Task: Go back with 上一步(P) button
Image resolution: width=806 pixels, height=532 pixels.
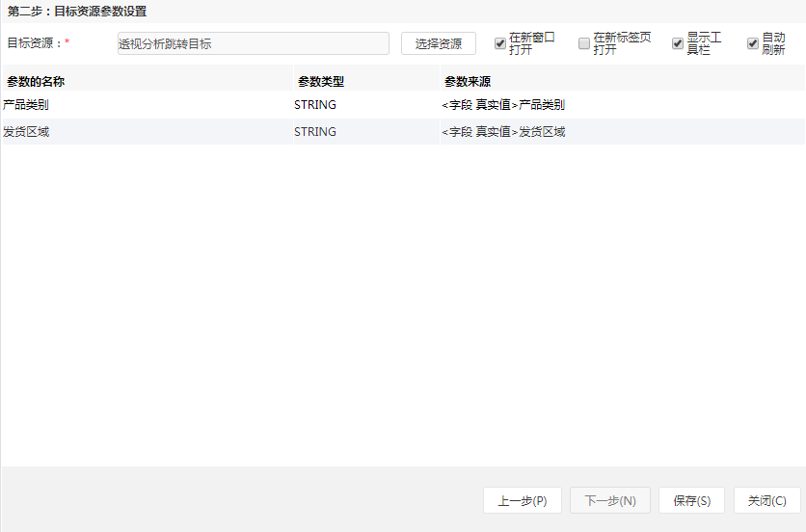Action: point(523,500)
